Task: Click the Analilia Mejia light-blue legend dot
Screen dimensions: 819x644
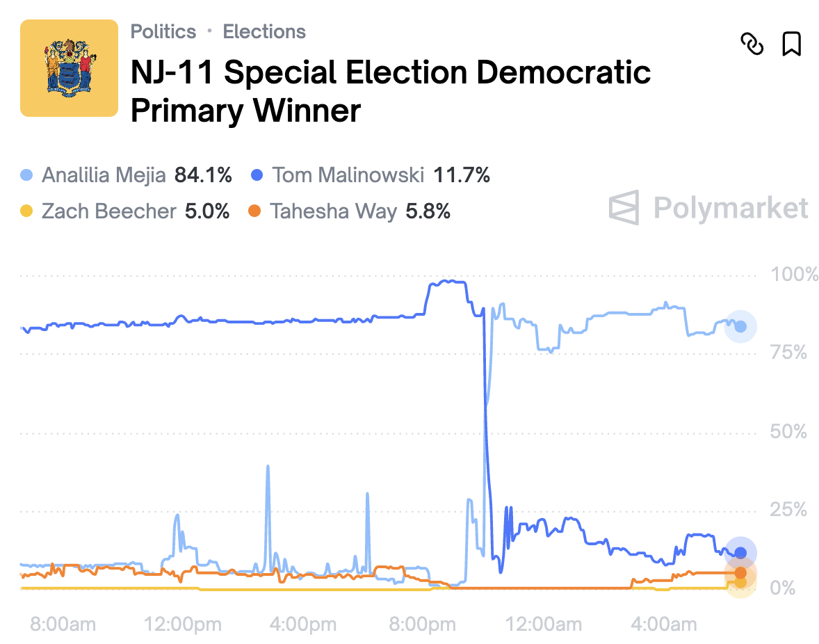Action: [x=27, y=175]
